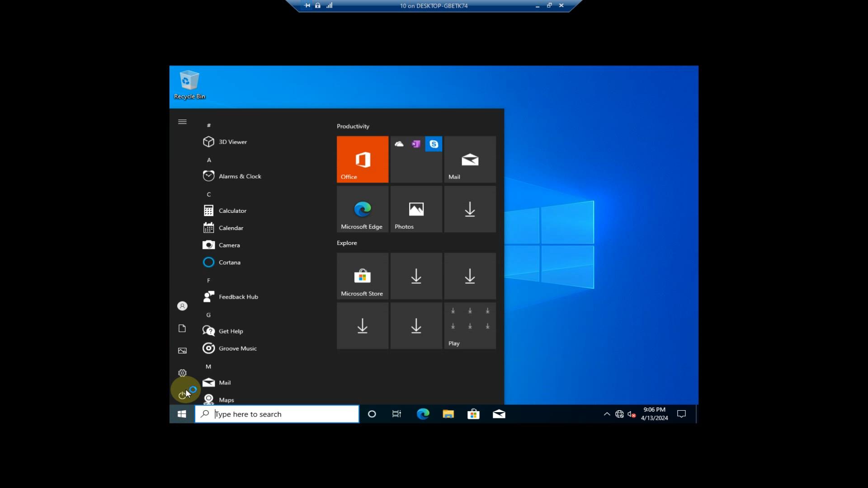868x488 pixels.
Task: Open Settings gear in Start sidebar
Action: coord(182,373)
